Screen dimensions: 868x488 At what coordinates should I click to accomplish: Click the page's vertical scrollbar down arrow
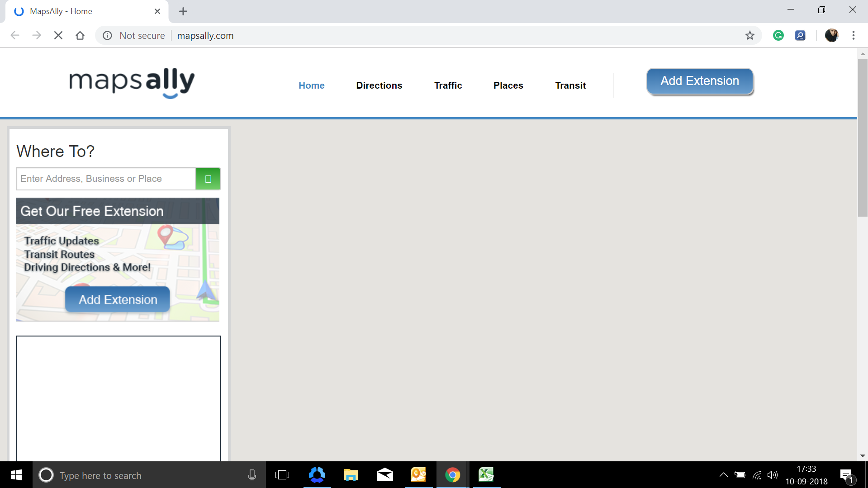[862, 456]
